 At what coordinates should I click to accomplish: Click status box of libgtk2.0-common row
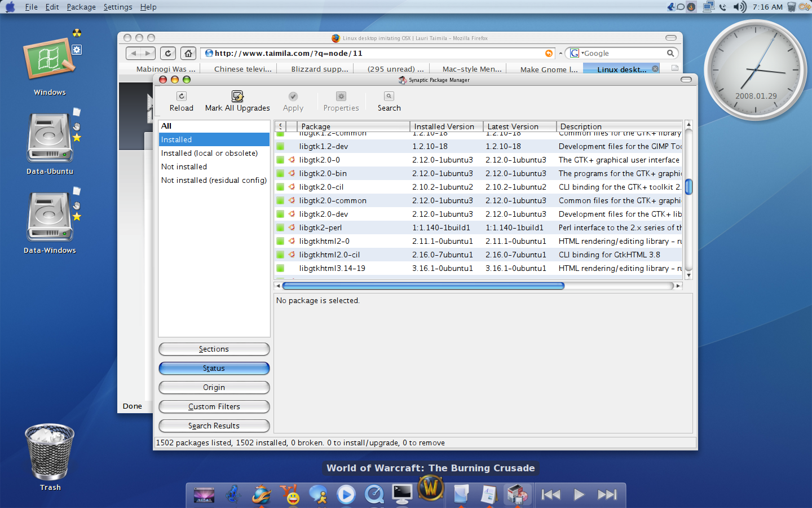pos(280,200)
